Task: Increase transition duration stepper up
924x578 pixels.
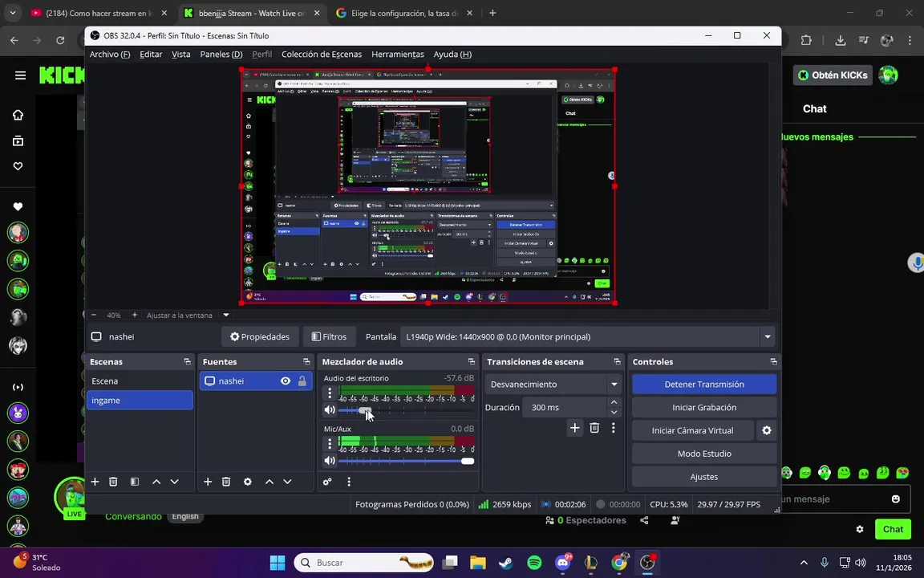Action: 614,402
